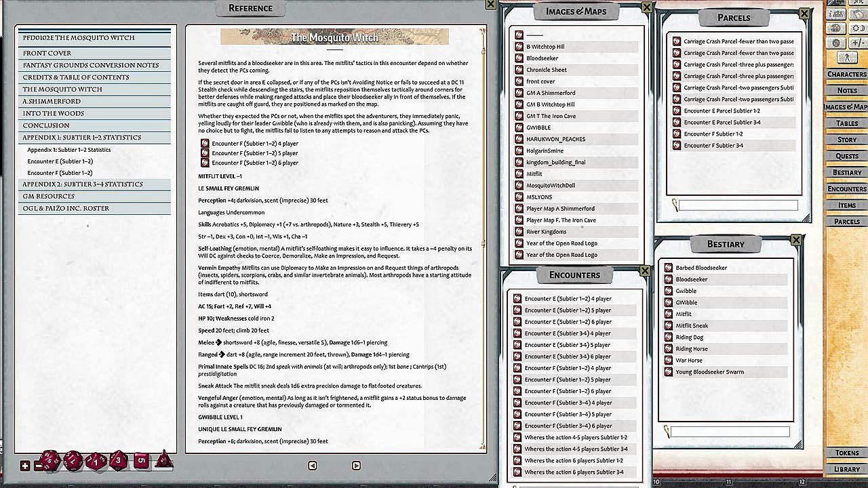Expand the GM Resources chapter
Screen dimensions: 868x488
94,197
